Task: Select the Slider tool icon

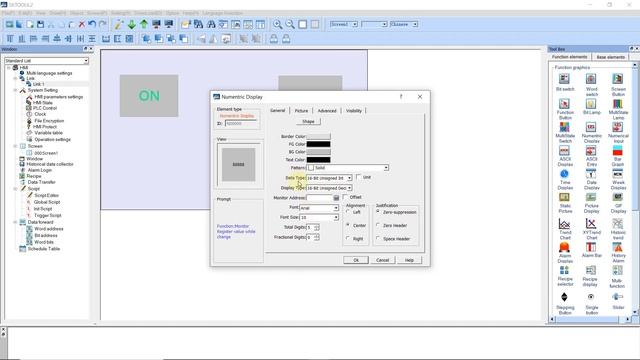Action: pos(618,297)
